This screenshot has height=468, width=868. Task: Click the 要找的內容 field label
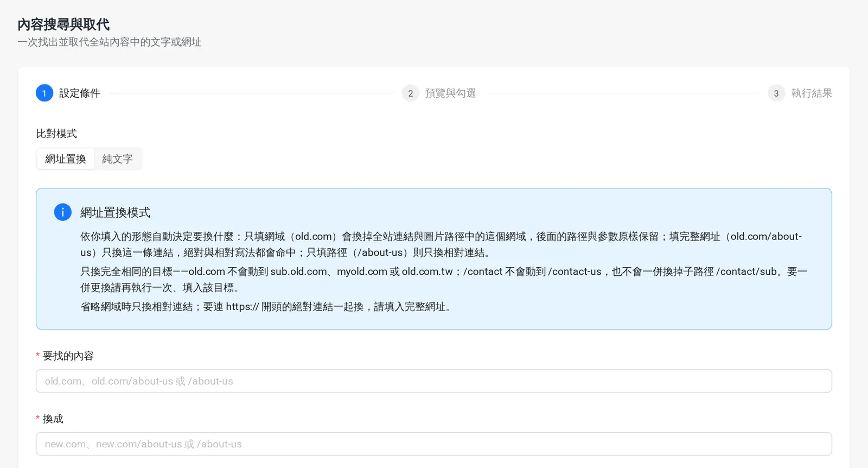pos(68,356)
